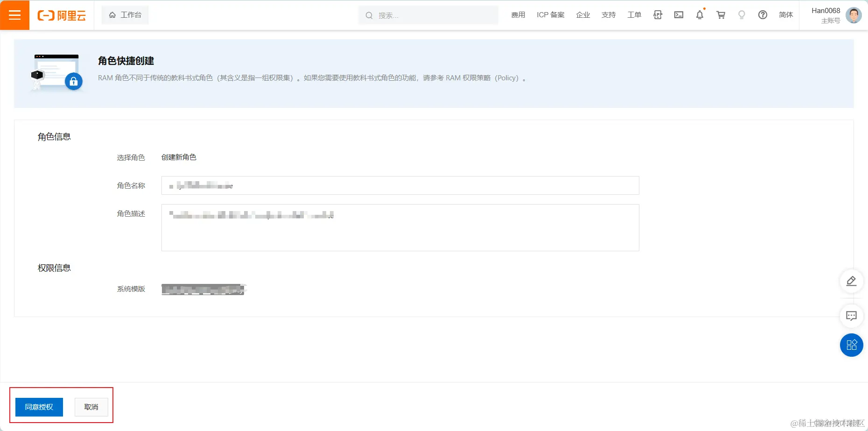Click the 取消 cancel button
This screenshot has height=431, width=868.
tap(91, 407)
